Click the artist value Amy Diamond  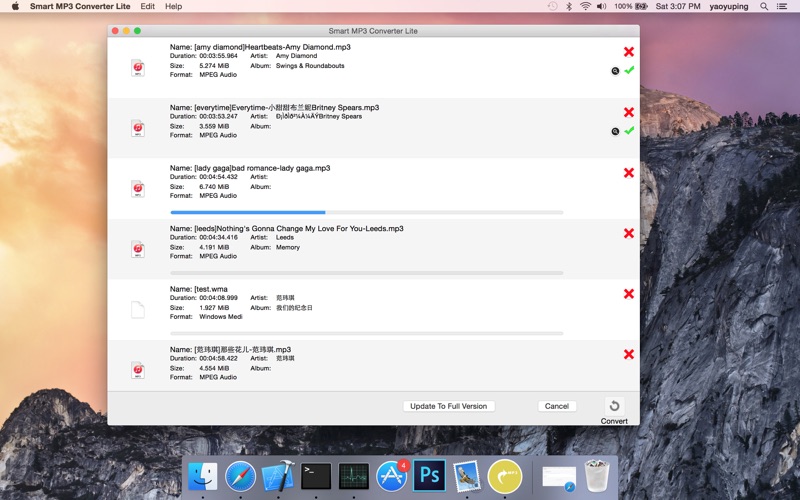click(296, 56)
